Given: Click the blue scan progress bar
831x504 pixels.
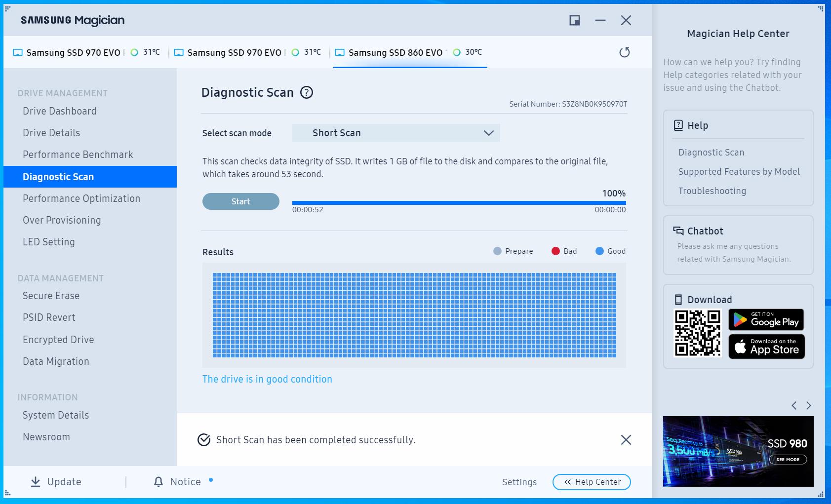Looking at the screenshot, I should tap(459, 201).
